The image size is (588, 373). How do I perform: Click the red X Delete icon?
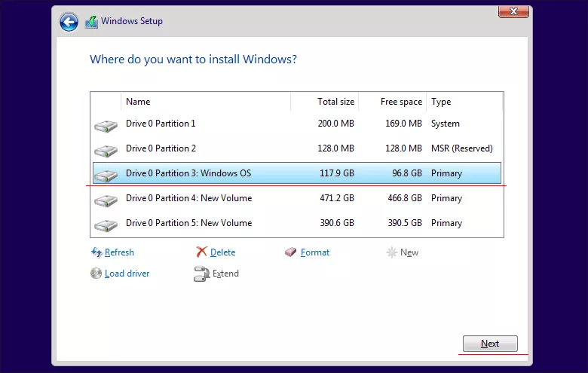201,252
